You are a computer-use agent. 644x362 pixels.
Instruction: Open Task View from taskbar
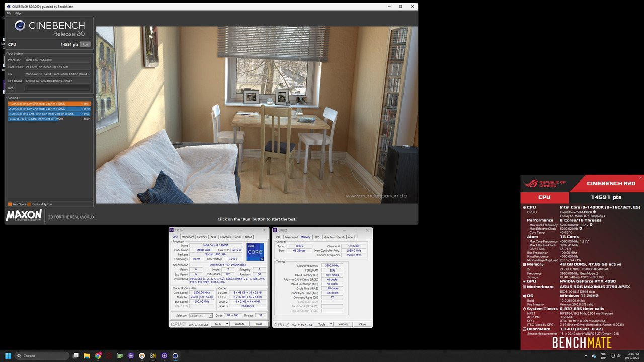click(x=76, y=356)
